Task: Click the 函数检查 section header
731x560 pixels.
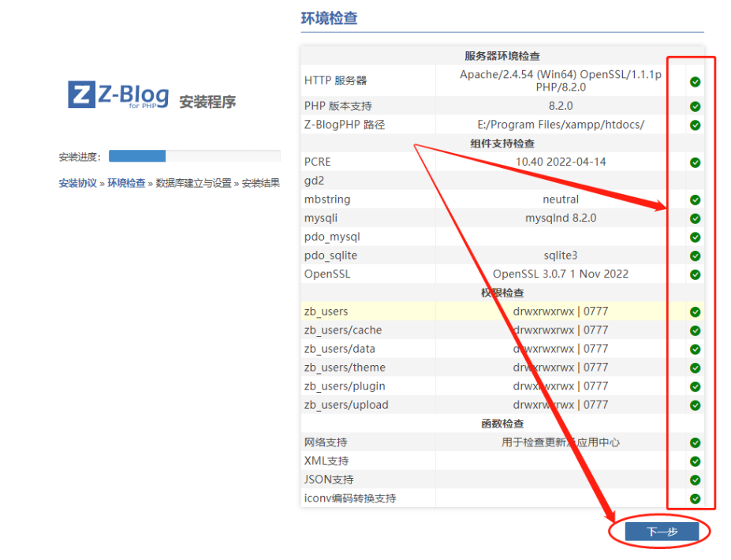Action: tap(502, 424)
